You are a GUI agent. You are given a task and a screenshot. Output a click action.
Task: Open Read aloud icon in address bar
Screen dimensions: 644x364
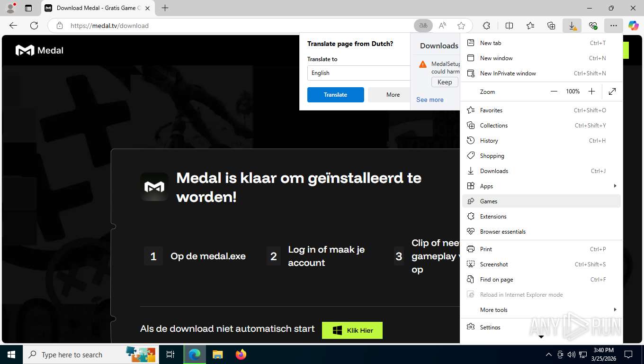coord(442,26)
